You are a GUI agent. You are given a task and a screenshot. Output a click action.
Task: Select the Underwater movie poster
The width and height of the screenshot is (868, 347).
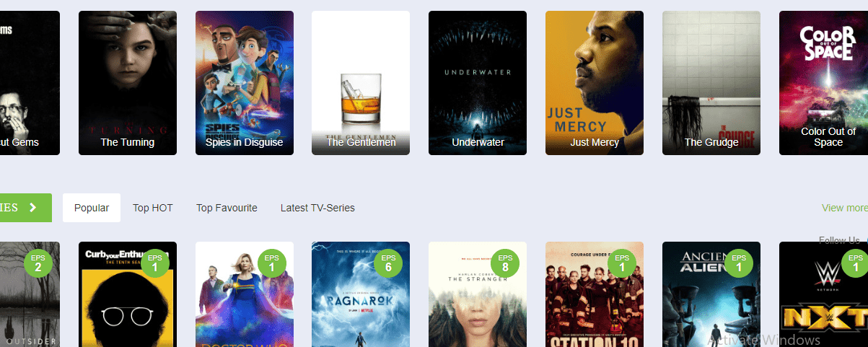point(478,83)
